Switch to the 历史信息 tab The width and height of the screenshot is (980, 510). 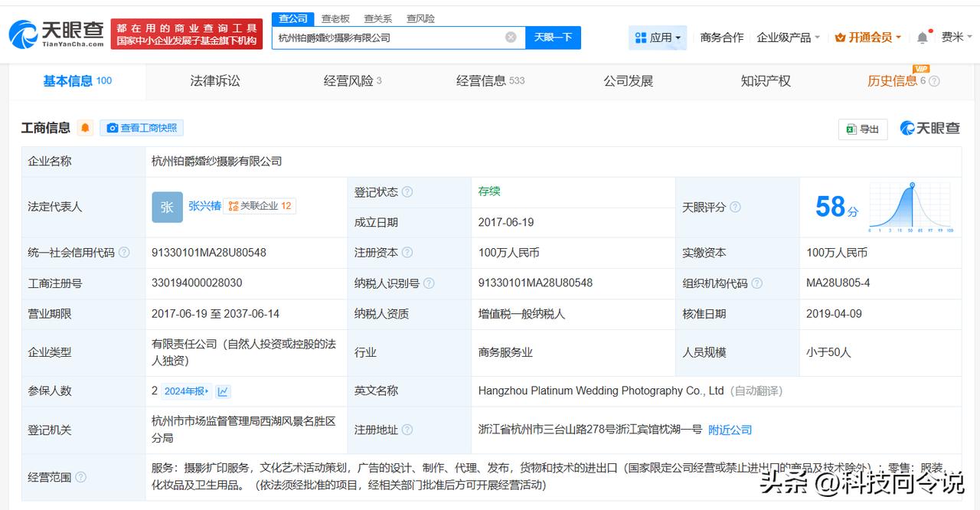[x=892, y=81]
